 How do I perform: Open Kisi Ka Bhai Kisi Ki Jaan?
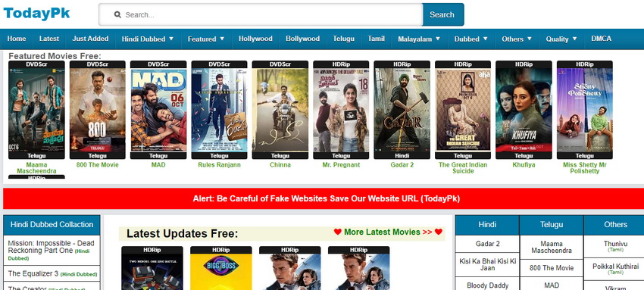point(487,264)
